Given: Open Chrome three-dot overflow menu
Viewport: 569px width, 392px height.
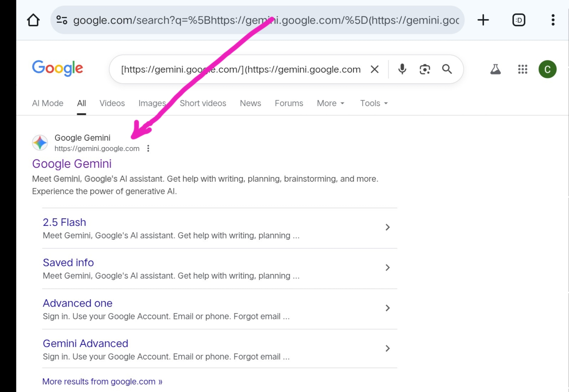Looking at the screenshot, I should point(553,20).
